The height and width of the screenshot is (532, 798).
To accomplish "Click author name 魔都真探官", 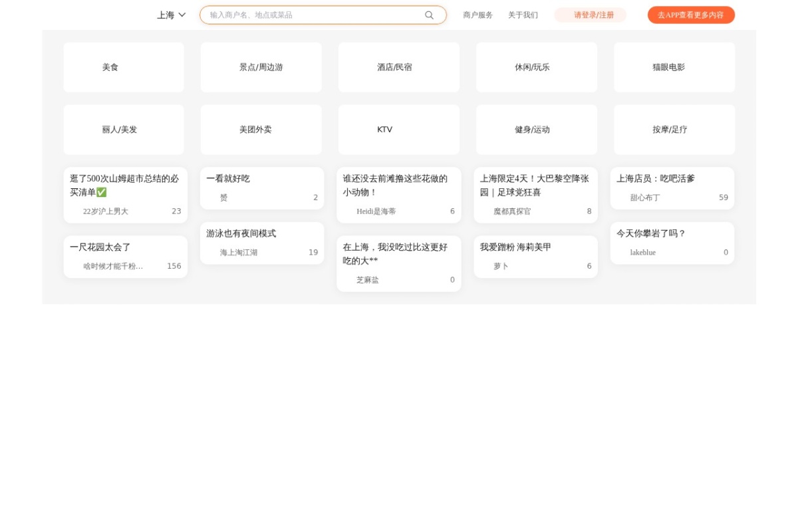I will pos(512,211).
